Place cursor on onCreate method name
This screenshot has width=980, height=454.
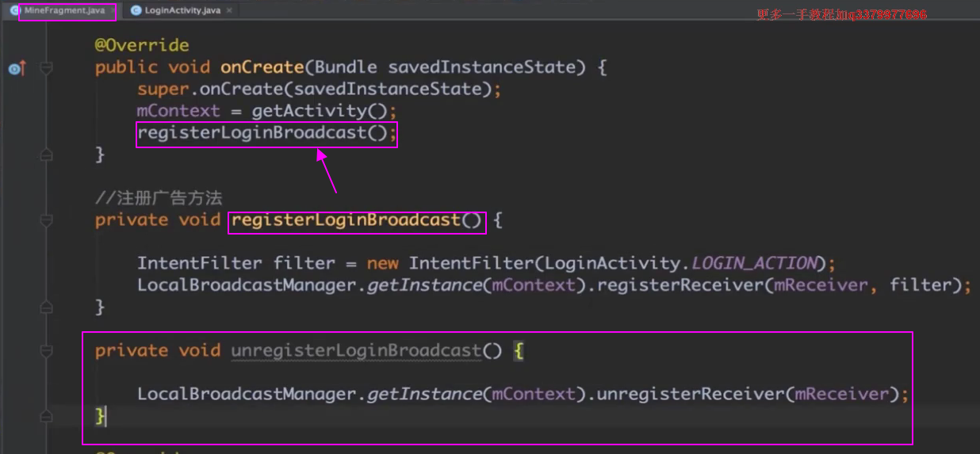point(262,67)
